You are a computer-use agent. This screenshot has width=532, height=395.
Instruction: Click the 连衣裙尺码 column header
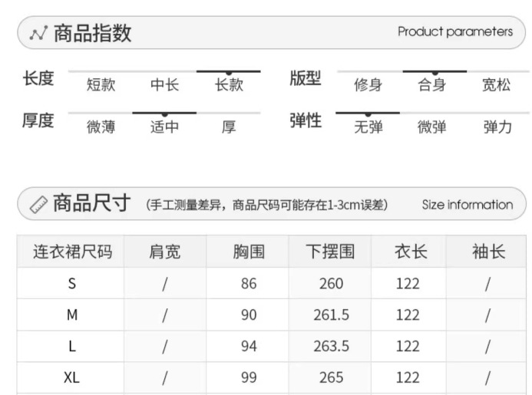pyautogui.click(x=72, y=252)
